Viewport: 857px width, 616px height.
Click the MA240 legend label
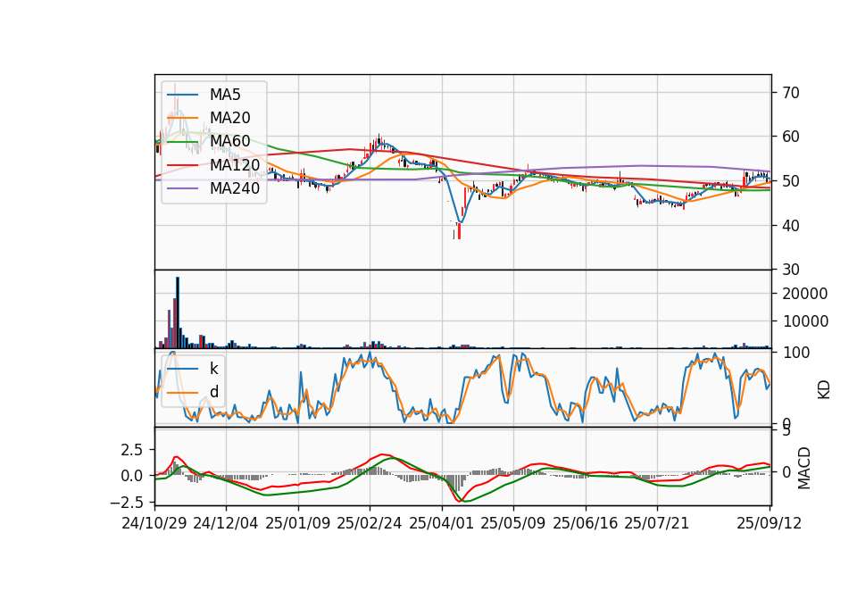[x=235, y=188]
